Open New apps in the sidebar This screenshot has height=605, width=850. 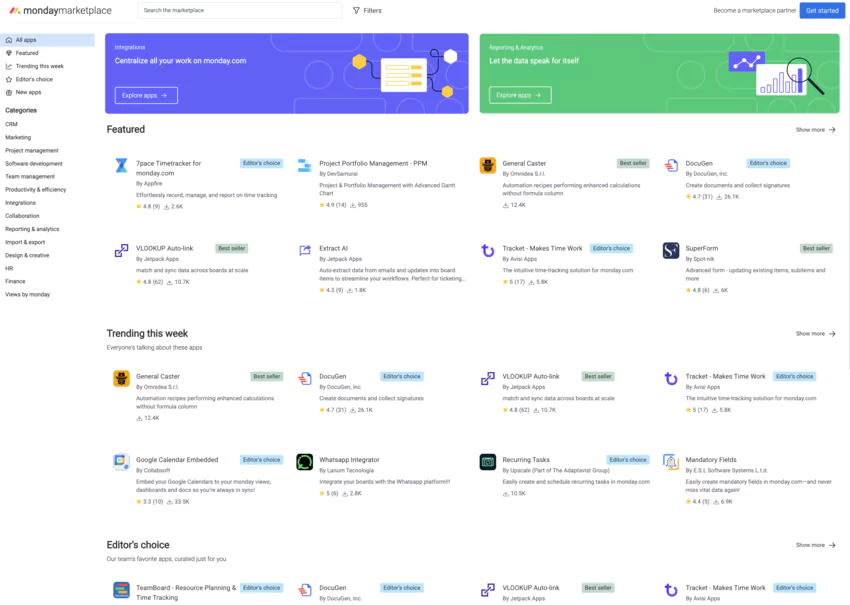click(28, 92)
